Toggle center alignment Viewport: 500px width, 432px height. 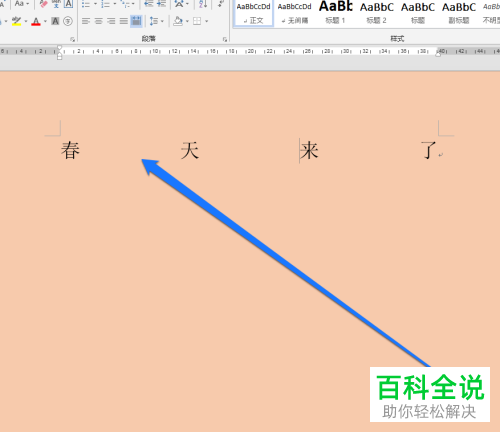click(x=98, y=21)
